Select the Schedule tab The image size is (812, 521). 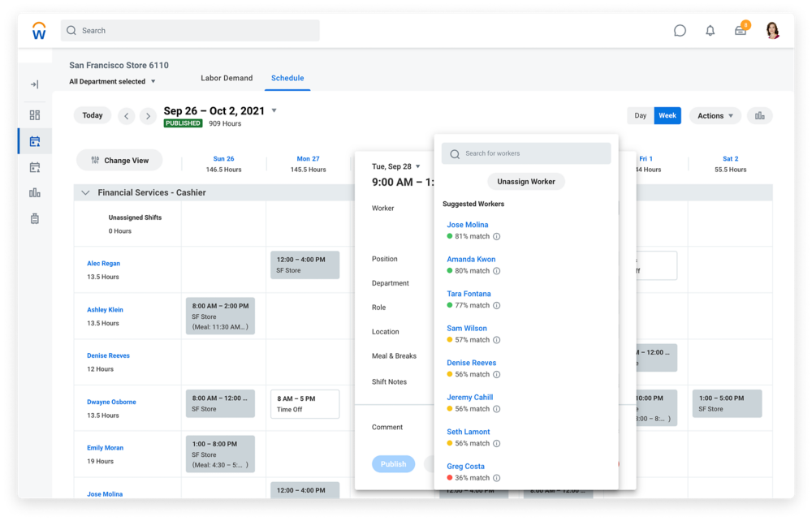(287, 79)
